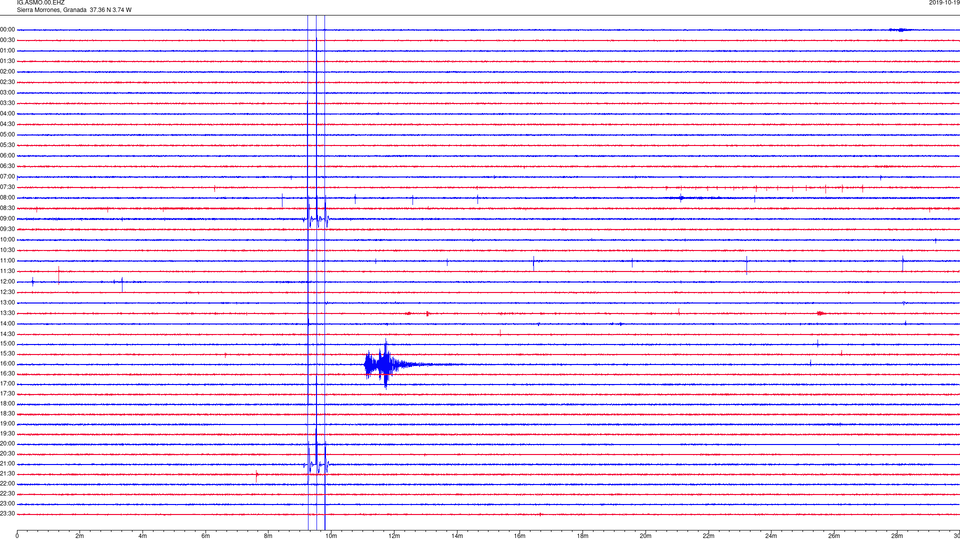Select the 14:00 time row label
This screenshot has width=960, height=540.
click(7, 323)
